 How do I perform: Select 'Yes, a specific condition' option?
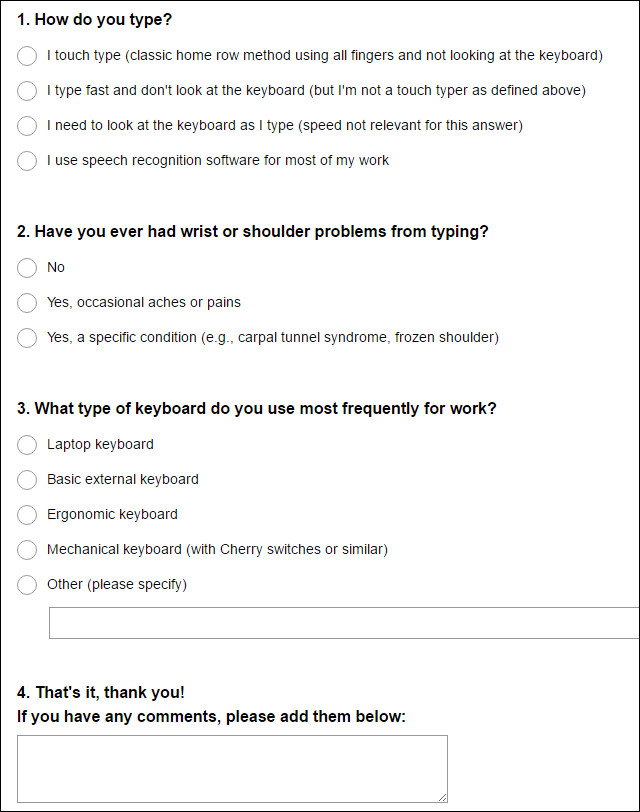[27, 338]
